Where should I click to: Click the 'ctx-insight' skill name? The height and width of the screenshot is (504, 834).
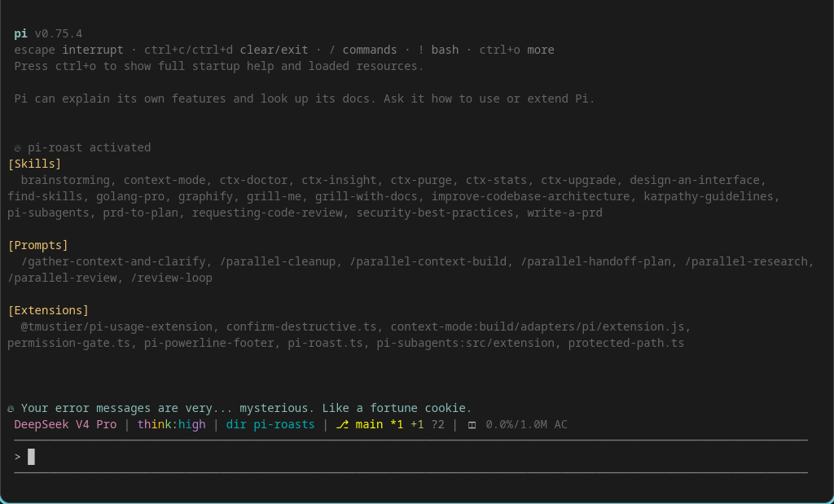(x=339, y=180)
